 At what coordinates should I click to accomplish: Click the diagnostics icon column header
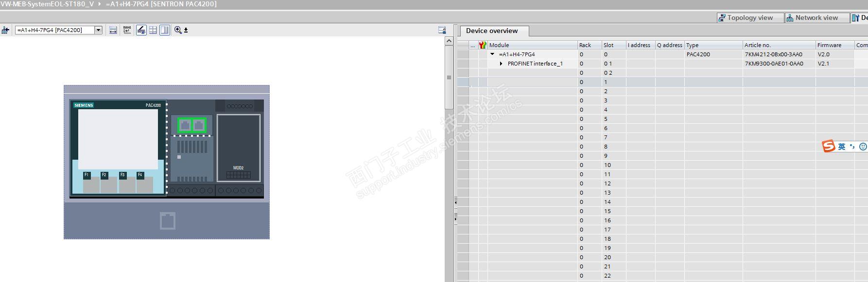tap(483, 45)
